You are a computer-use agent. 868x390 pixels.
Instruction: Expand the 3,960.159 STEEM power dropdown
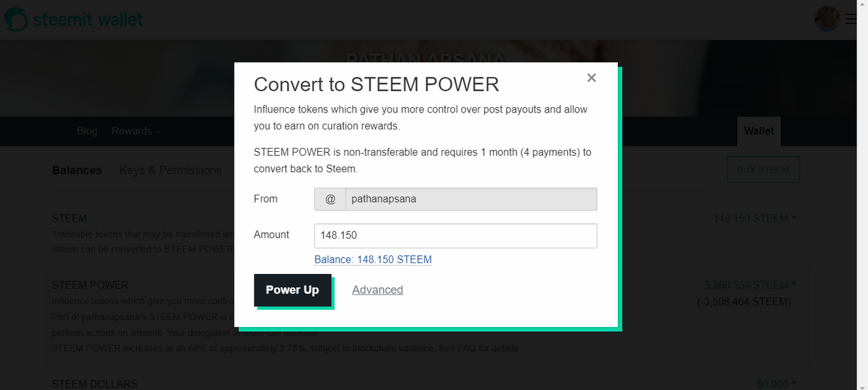point(750,285)
